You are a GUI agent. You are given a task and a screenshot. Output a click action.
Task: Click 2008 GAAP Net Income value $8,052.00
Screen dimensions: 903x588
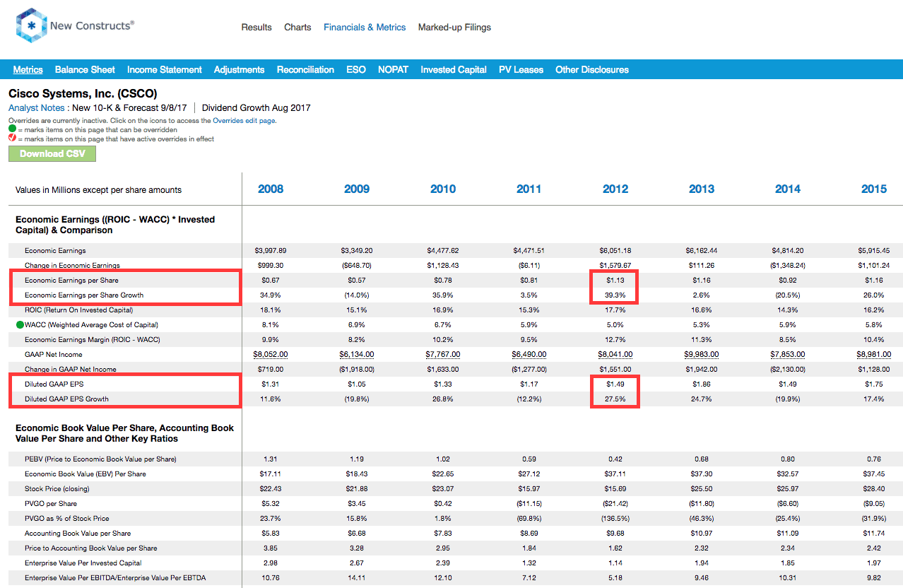click(271, 355)
